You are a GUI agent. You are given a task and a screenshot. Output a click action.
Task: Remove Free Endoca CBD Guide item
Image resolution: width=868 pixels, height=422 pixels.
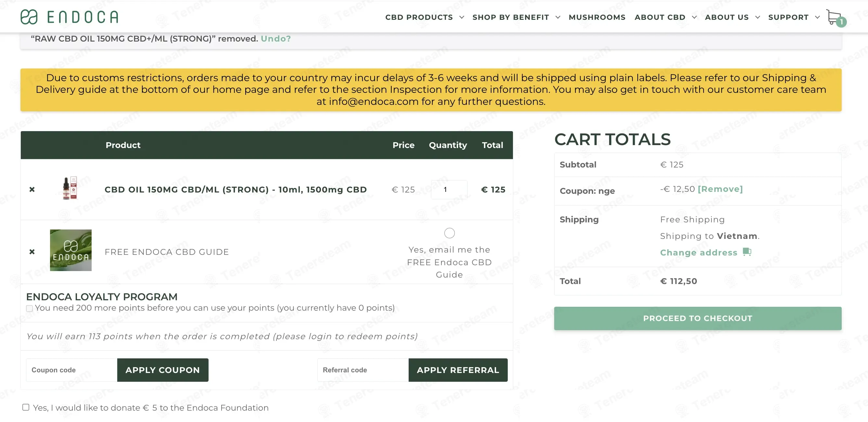coord(32,252)
